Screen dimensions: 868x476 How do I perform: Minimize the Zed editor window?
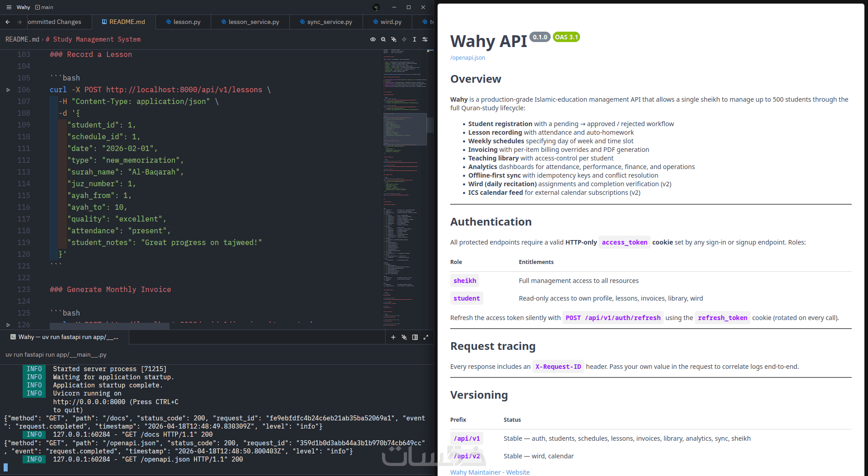pyautogui.click(x=394, y=7)
